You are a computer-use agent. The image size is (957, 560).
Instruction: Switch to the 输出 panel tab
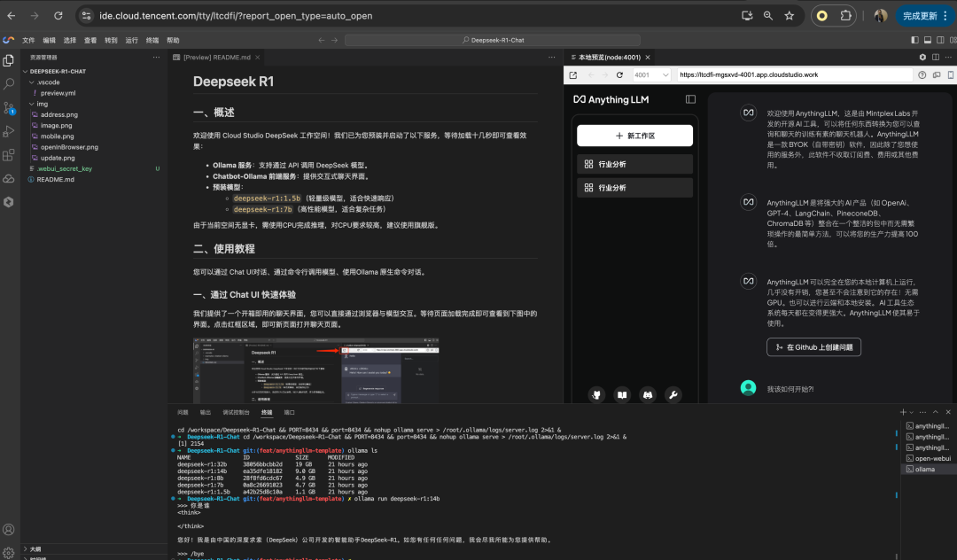pyautogui.click(x=205, y=412)
